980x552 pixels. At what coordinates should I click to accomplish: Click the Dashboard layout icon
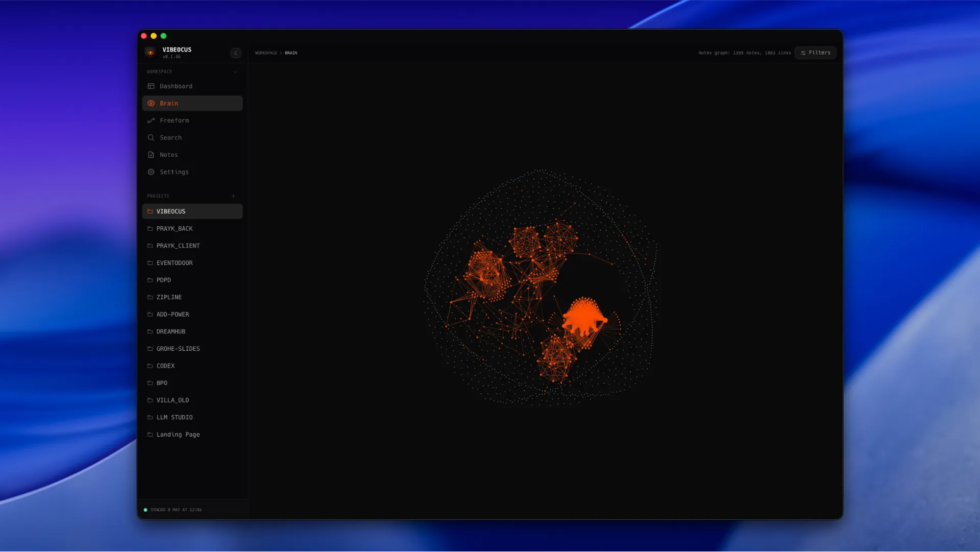pos(151,86)
